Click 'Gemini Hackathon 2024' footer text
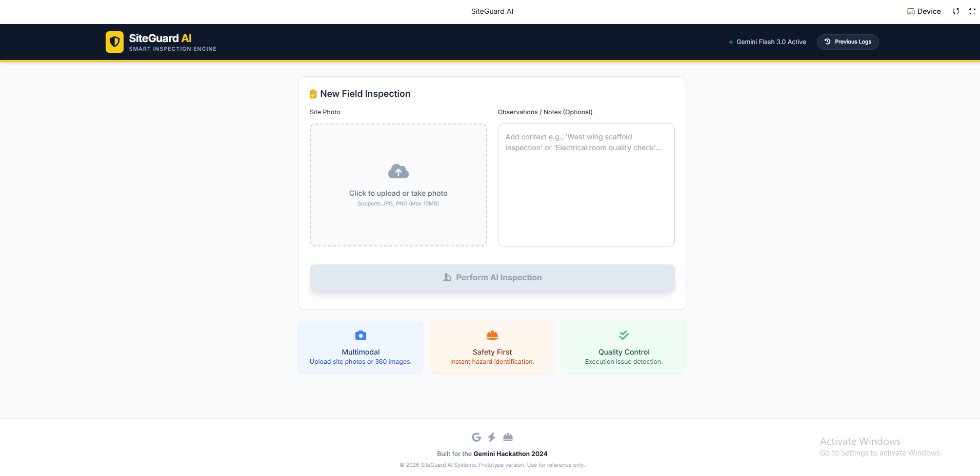This screenshot has height=476, width=980. [x=510, y=454]
